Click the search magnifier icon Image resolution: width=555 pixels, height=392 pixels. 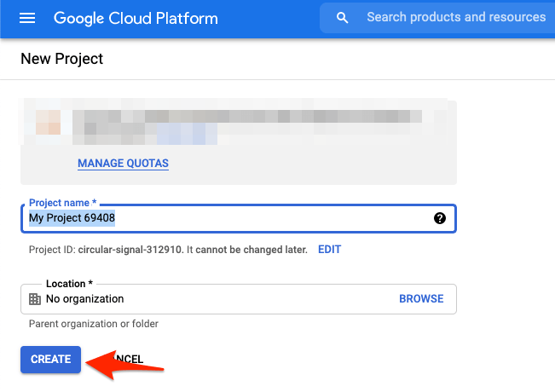click(342, 18)
